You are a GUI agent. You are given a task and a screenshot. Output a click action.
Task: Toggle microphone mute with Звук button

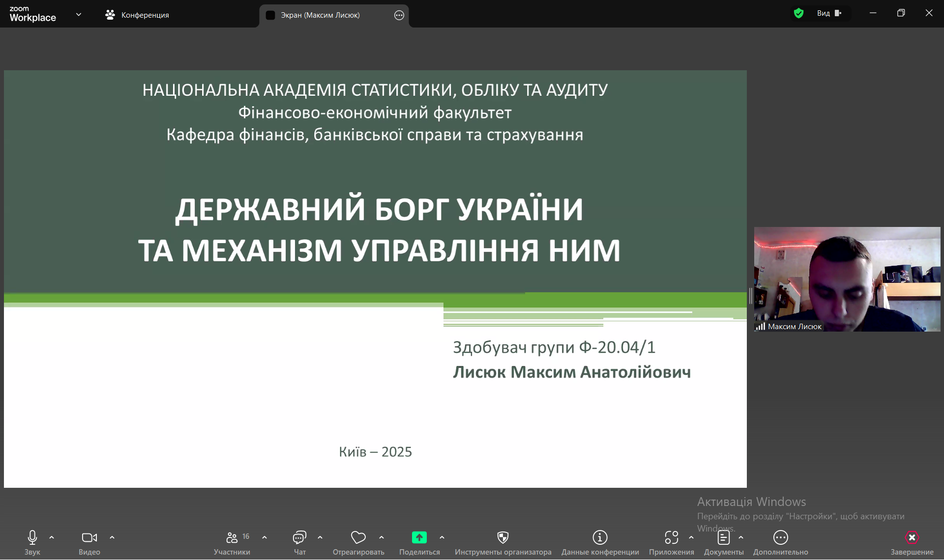(x=32, y=538)
